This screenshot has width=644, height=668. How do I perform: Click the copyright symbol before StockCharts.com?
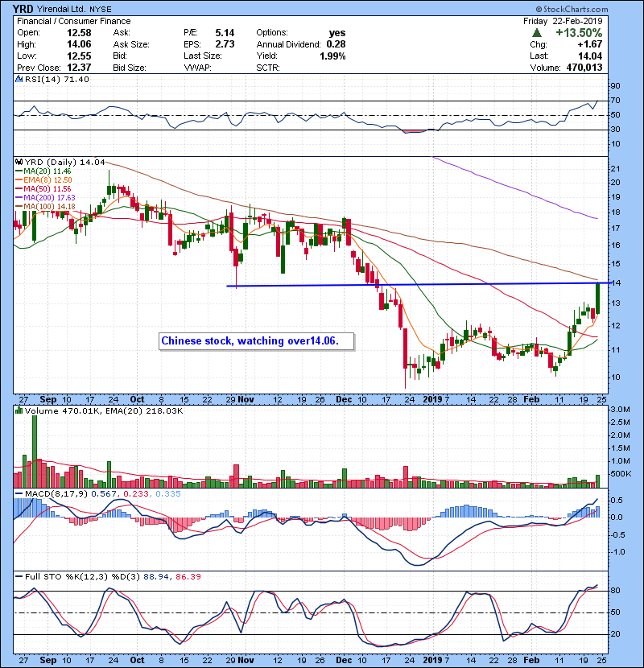pyautogui.click(x=539, y=9)
